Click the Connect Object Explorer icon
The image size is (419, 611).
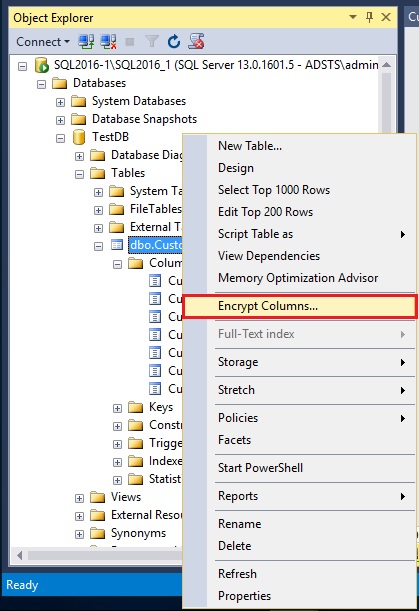point(86,41)
